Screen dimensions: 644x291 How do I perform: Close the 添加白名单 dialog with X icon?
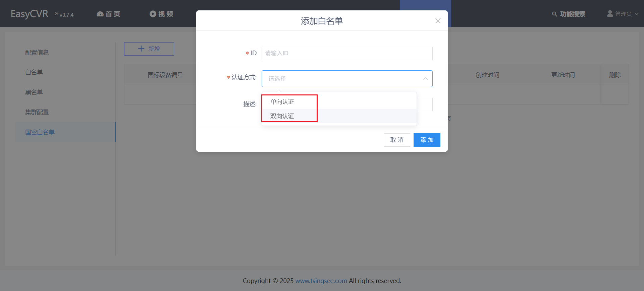point(438,21)
